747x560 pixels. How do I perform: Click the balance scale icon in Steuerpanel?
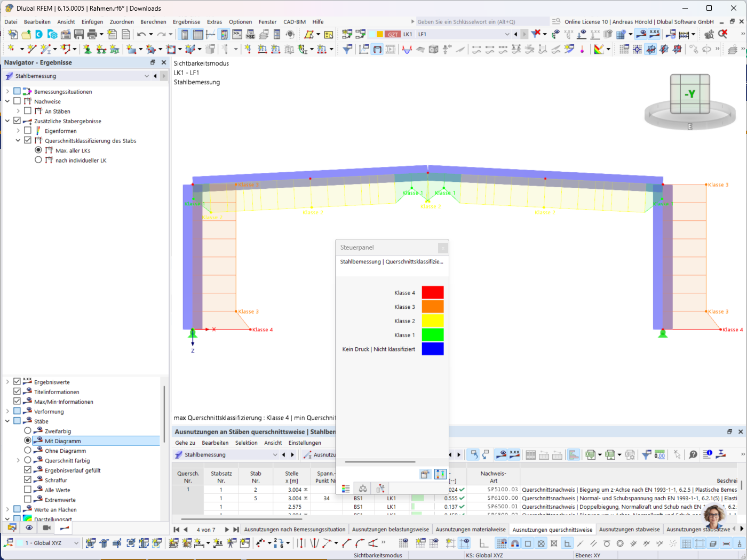tap(363, 489)
